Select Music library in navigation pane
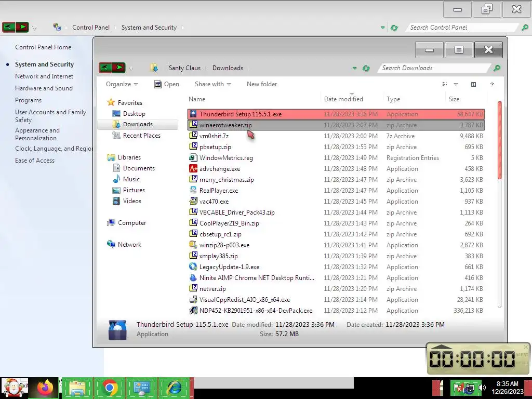Image resolution: width=532 pixels, height=399 pixels. (x=131, y=179)
